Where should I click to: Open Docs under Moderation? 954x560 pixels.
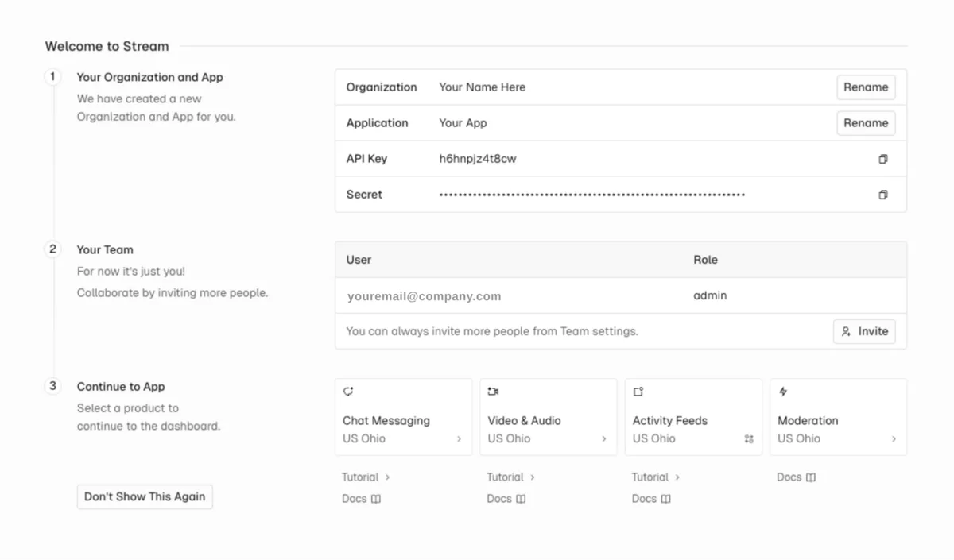(x=796, y=477)
